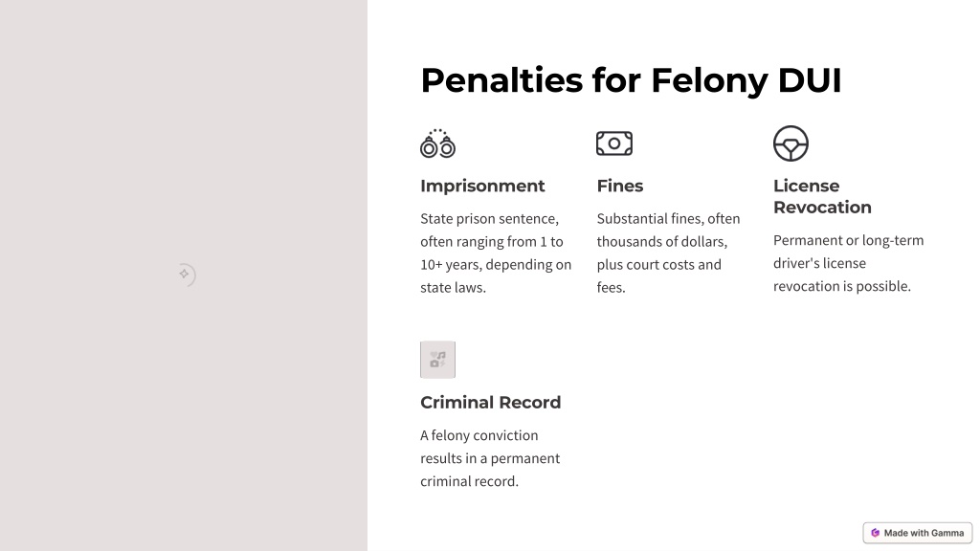The image size is (980, 551).
Task: Click the gray image placeholder panel
Action: [184, 275]
